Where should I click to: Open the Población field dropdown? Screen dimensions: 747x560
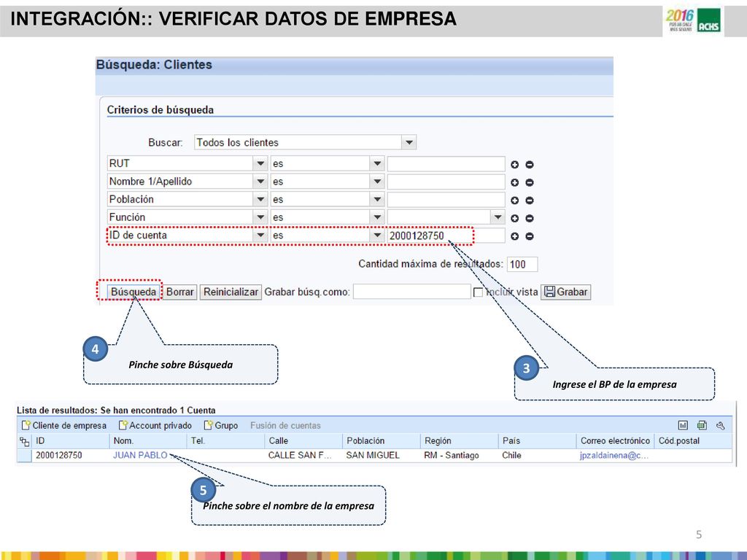click(x=260, y=200)
